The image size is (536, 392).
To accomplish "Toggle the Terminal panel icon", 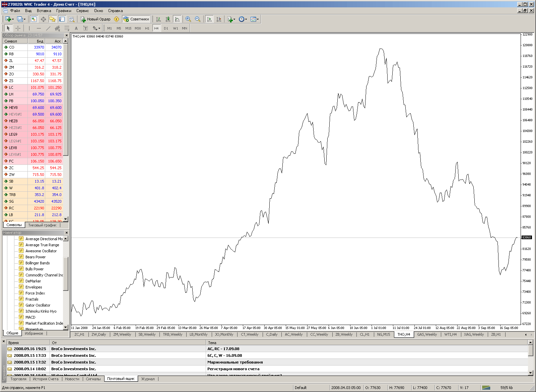I will pyautogui.click(x=62, y=19).
